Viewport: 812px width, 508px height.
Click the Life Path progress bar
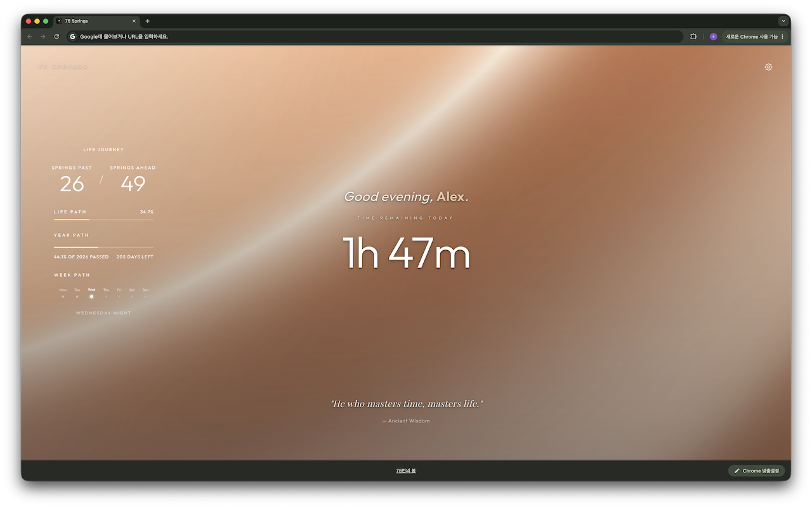[x=103, y=220]
